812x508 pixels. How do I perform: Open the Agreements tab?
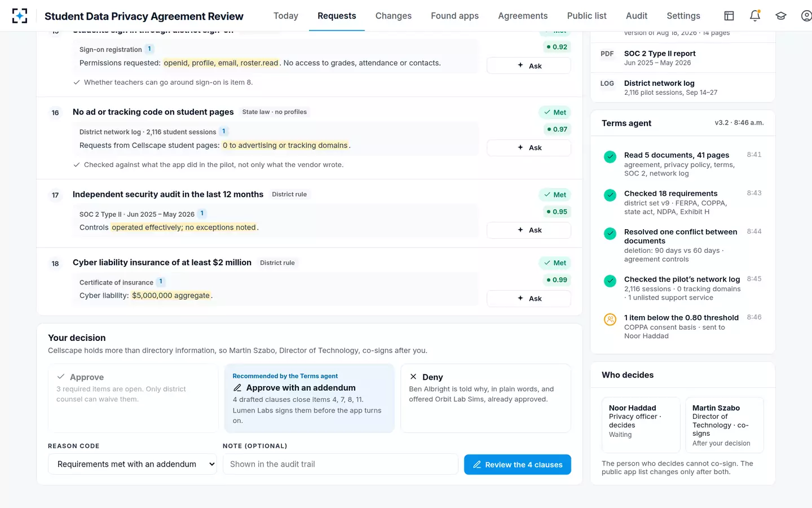523,16
